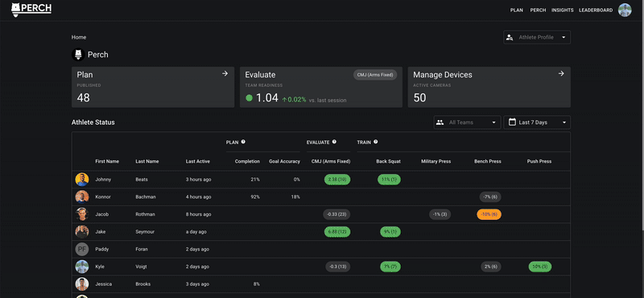
Task: Open the Athlete Profile dropdown
Action: tap(537, 37)
